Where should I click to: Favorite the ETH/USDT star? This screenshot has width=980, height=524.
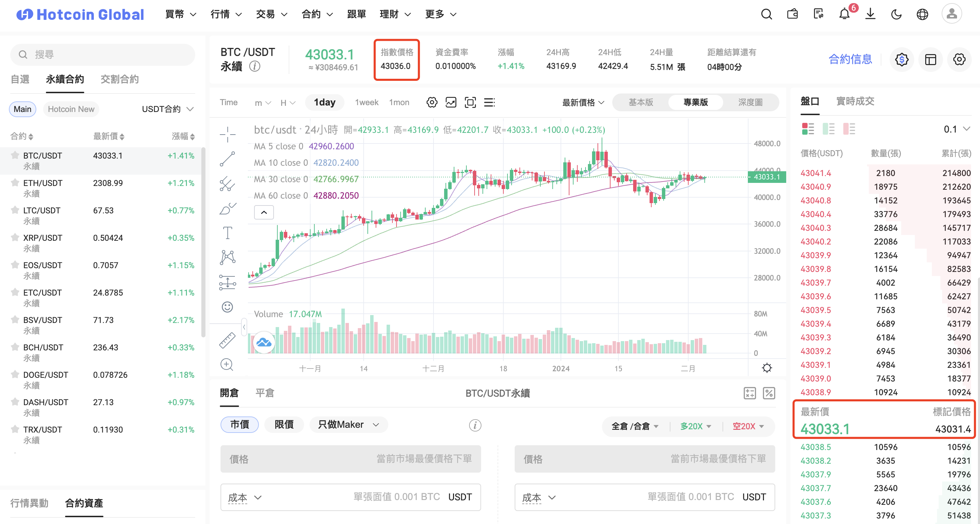click(x=15, y=183)
